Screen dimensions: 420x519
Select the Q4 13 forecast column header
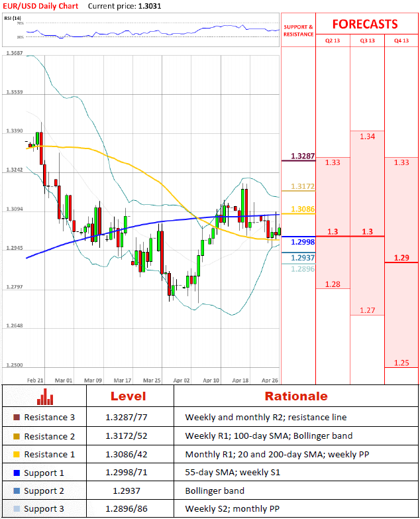pyautogui.click(x=401, y=40)
